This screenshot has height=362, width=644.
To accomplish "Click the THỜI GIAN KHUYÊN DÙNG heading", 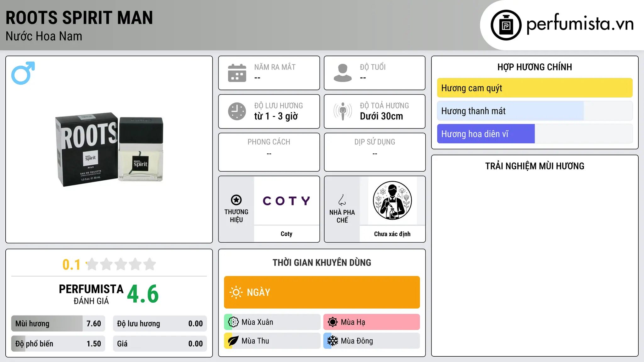I will [x=322, y=262].
